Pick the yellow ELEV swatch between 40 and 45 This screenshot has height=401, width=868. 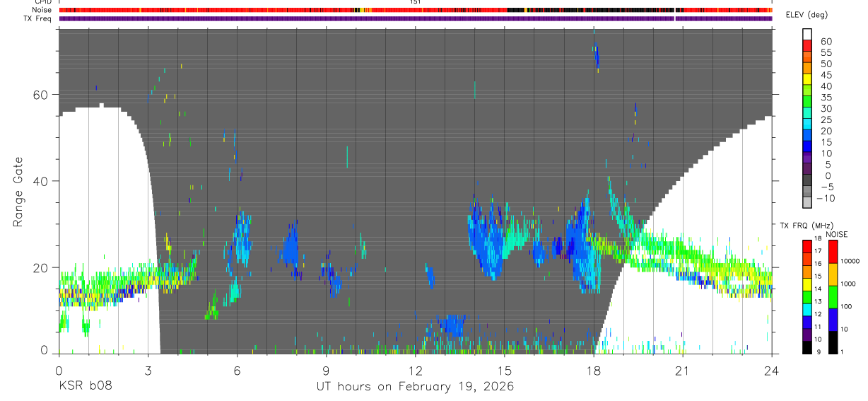pos(807,81)
